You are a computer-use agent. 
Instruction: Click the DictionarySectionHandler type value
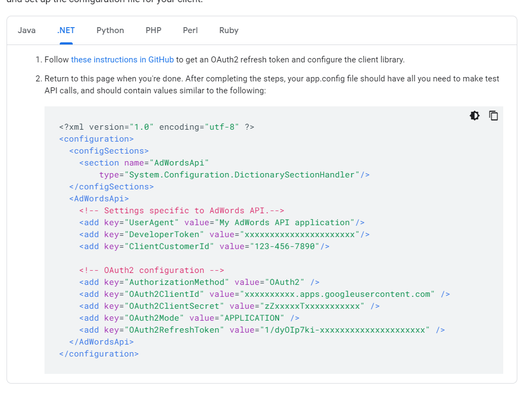point(242,175)
